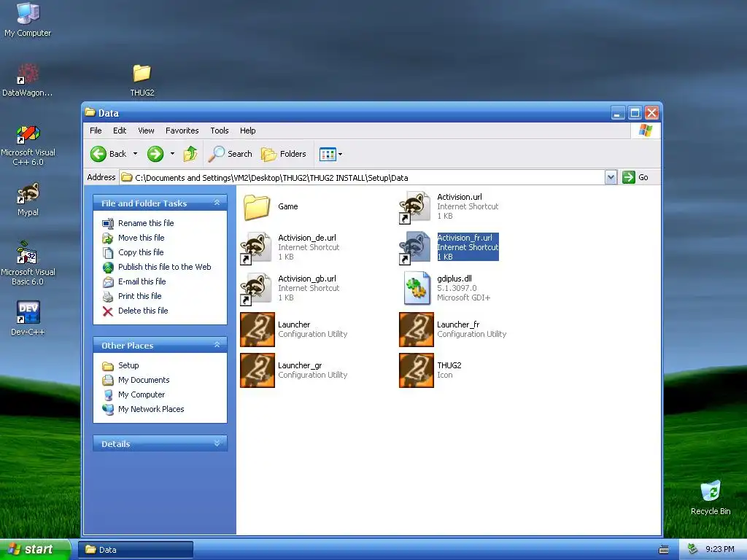Image resolution: width=747 pixels, height=560 pixels.
Task: Select the Activision.url raccoon shortcut icon
Action: point(415,206)
